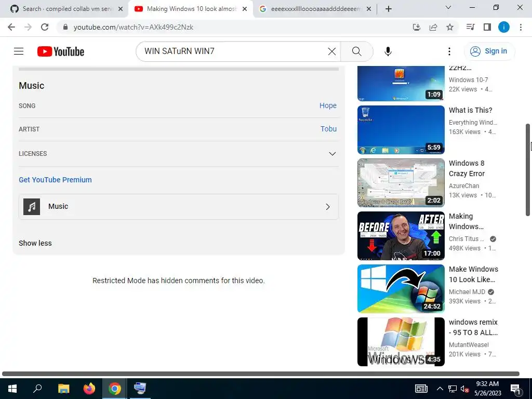
Task: Open tab search dropdown arrow
Action: [x=448, y=7]
